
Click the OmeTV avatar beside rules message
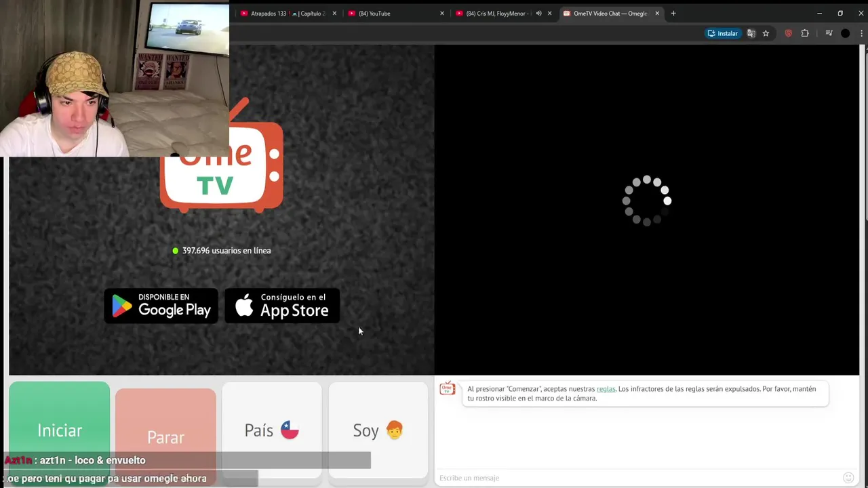448,388
